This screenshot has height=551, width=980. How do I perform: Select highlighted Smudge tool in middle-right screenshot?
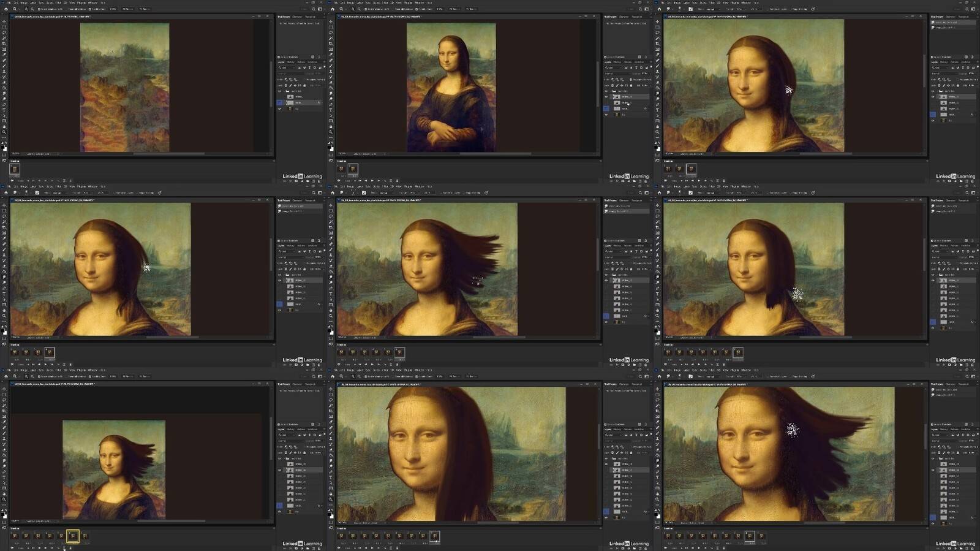(658, 277)
